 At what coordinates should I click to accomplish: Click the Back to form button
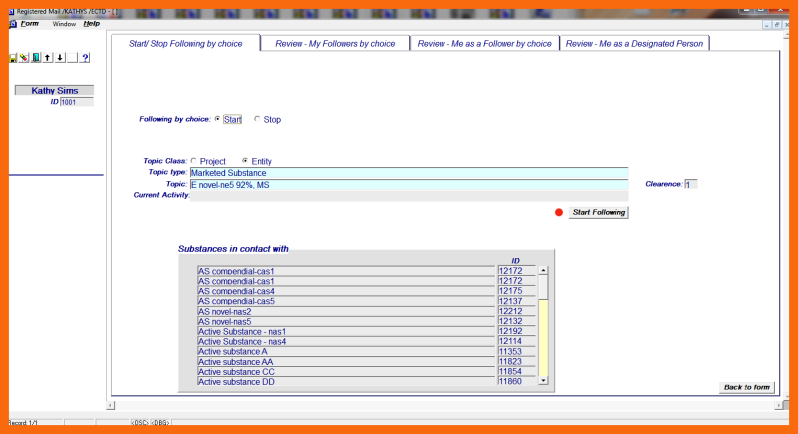coord(747,387)
